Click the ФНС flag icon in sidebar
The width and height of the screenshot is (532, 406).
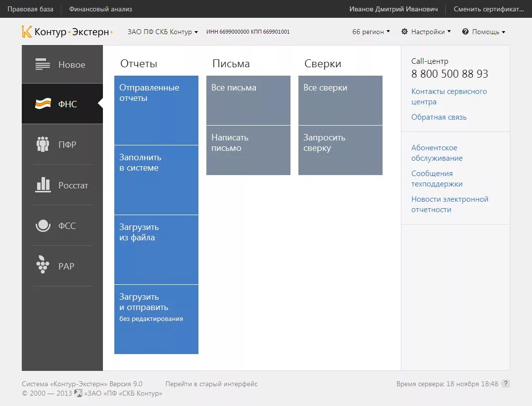(43, 104)
